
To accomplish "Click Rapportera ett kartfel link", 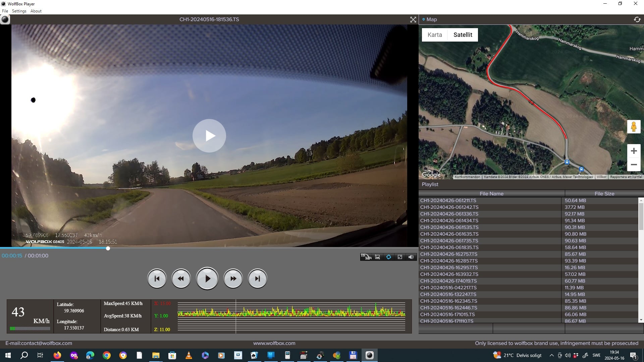I will pos(626,177).
